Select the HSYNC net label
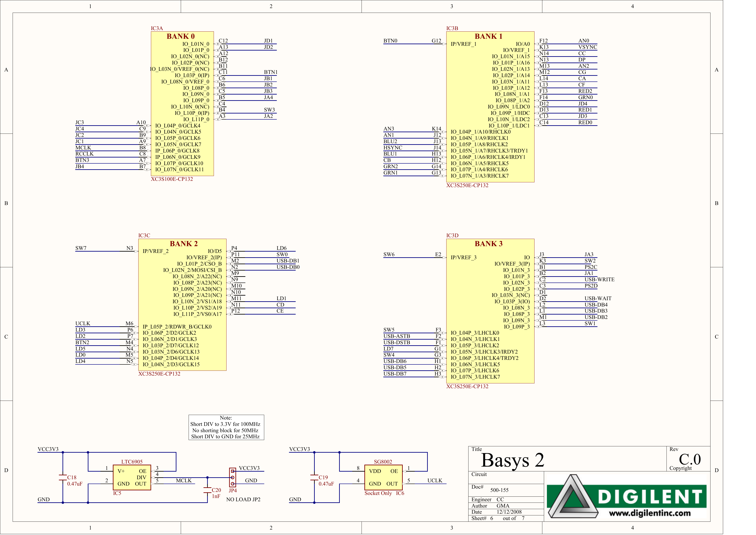This screenshot has height=535, width=756. click(x=393, y=148)
